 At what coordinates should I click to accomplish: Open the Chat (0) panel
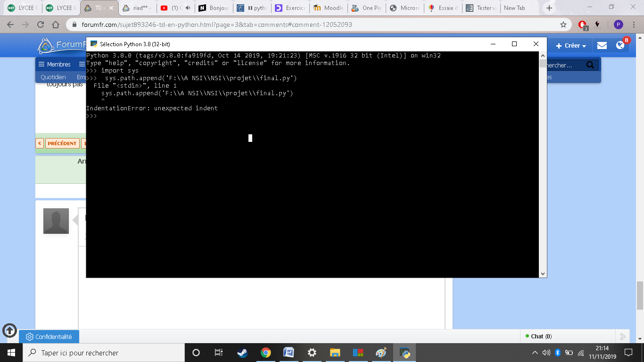click(541, 336)
